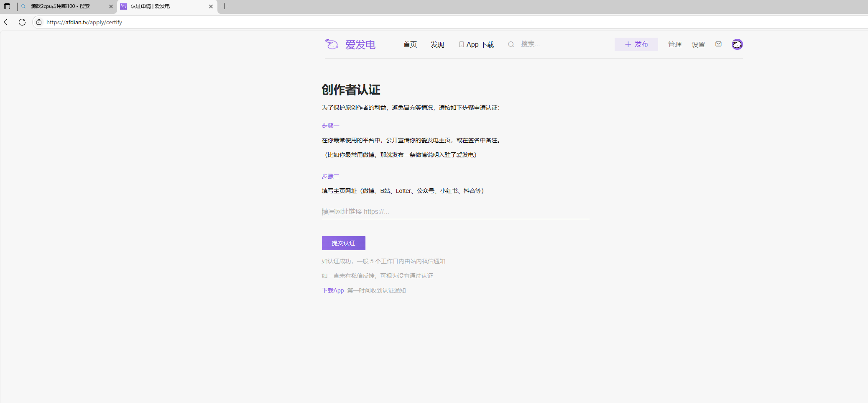Open 管理 in the top navigation
Screen dimensions: 868x403
[x=675, y=44]
